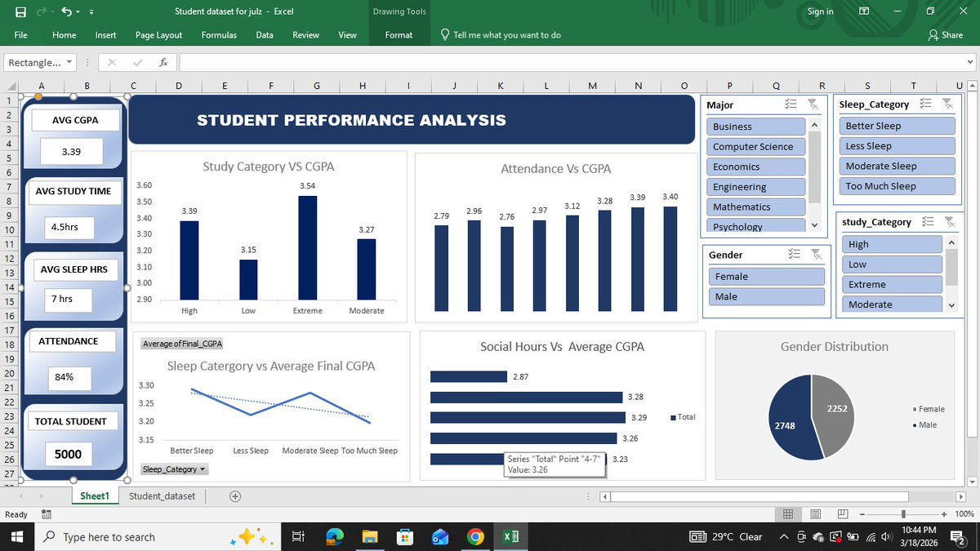Click the Share button
Viewport: 980px width, 551px height.
coord(946,35)
